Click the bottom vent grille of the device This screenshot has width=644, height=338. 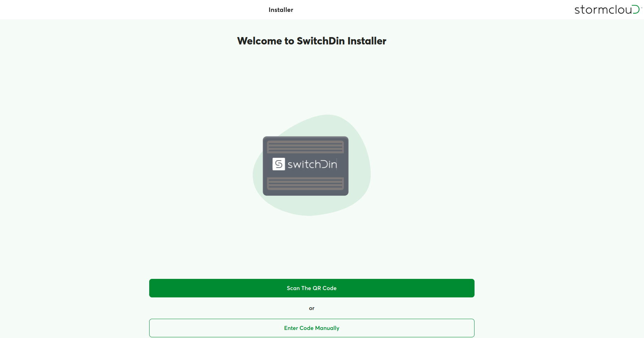pos(305,183)
